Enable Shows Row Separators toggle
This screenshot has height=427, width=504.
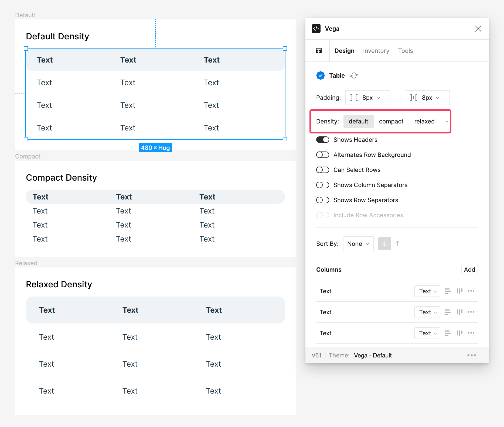coord(323,200)
